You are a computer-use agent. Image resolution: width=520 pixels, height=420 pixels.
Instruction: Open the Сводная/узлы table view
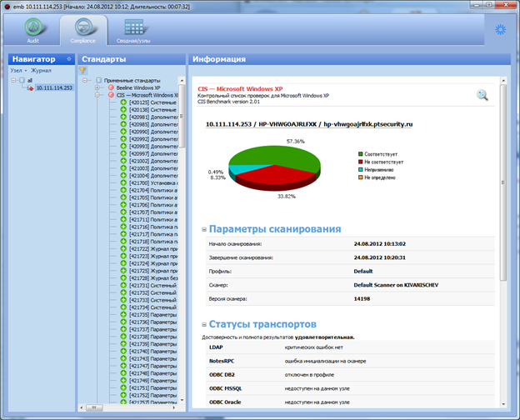pos(132,32)
